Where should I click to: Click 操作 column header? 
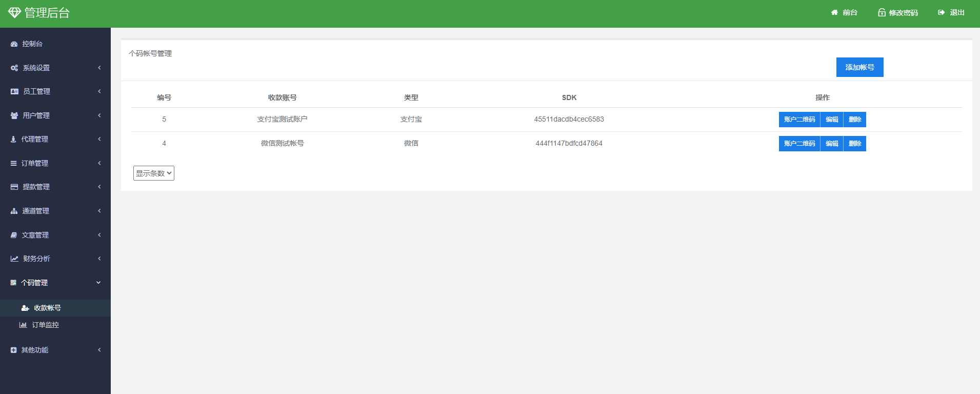coord(823,97)
